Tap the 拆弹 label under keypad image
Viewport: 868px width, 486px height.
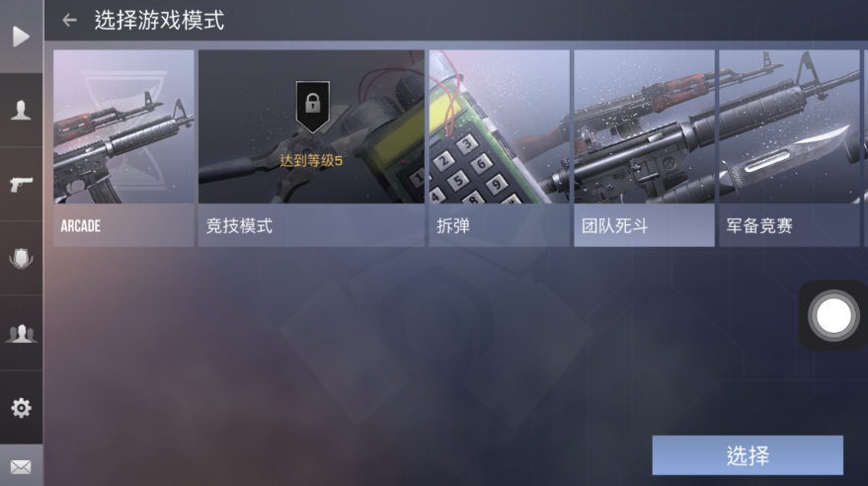453,226
